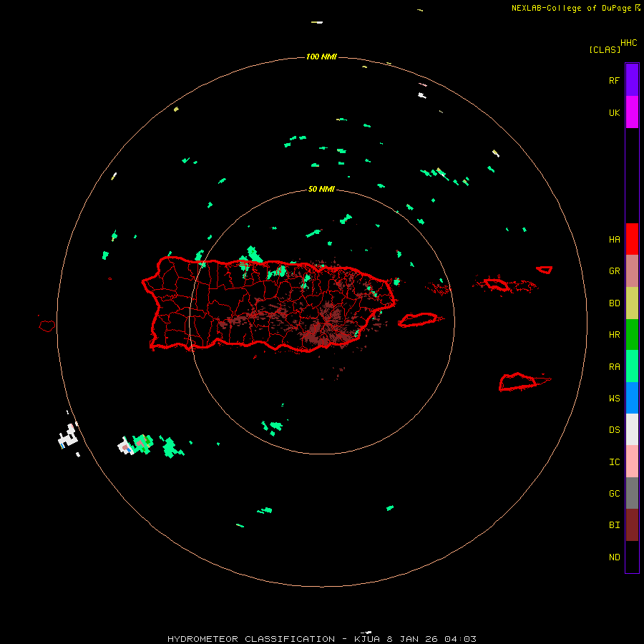
Task: Click the 100 NMI range ring label
Action: (321, 57)
